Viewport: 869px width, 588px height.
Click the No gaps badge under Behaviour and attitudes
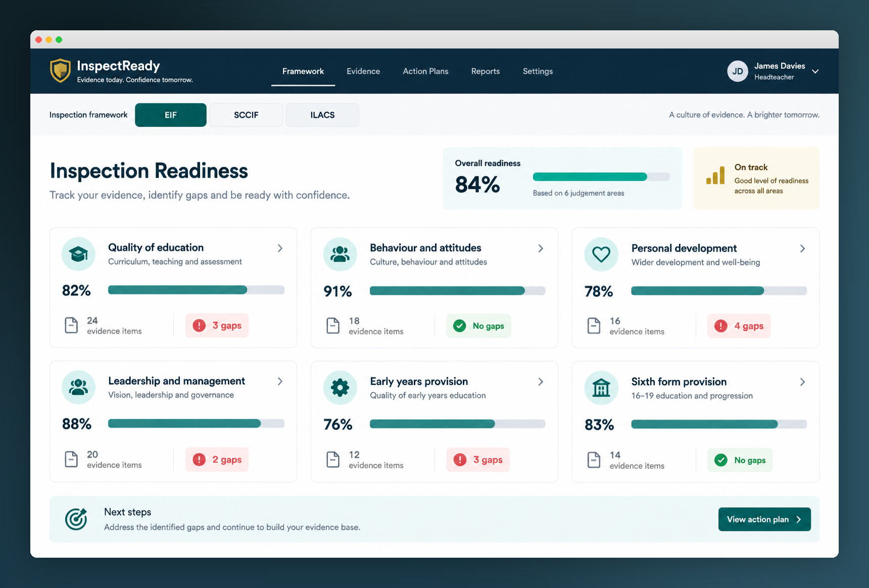pos(478,326)
